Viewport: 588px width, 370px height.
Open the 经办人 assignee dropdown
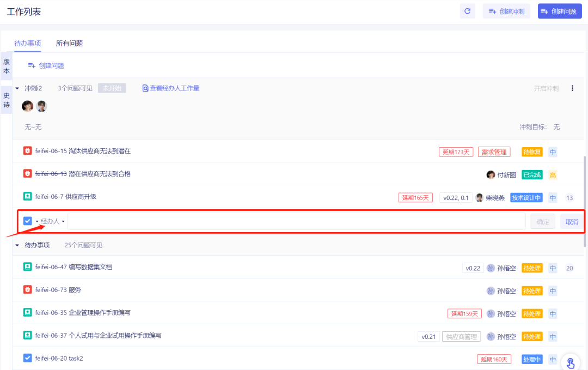click(53, 221)
